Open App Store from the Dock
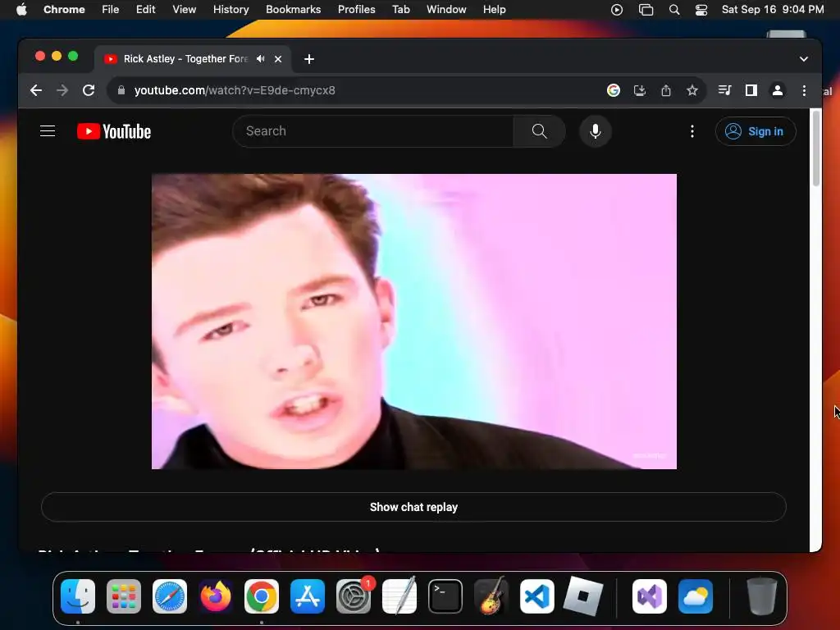840x630 pixels. coord(308,596)
